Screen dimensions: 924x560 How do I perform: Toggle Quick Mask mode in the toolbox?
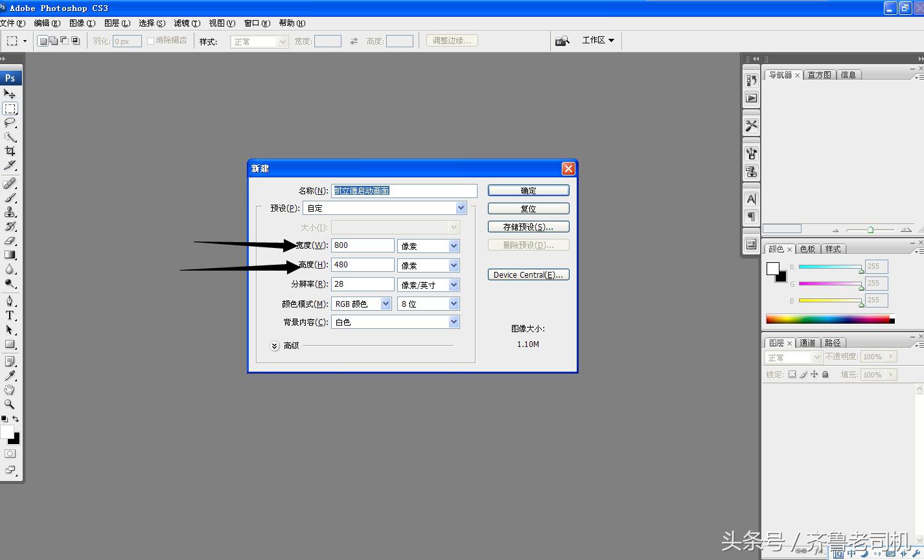click(x=10, y=454)
